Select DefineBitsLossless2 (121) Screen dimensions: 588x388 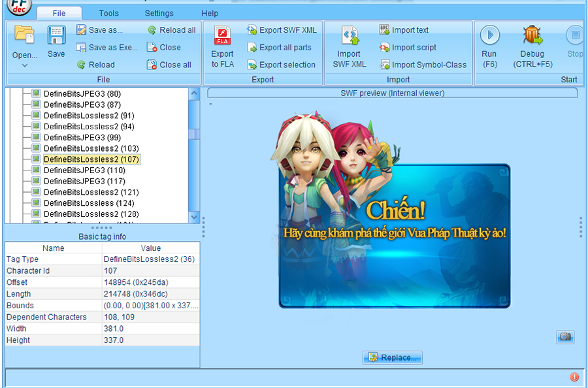(x=91, y=192)
